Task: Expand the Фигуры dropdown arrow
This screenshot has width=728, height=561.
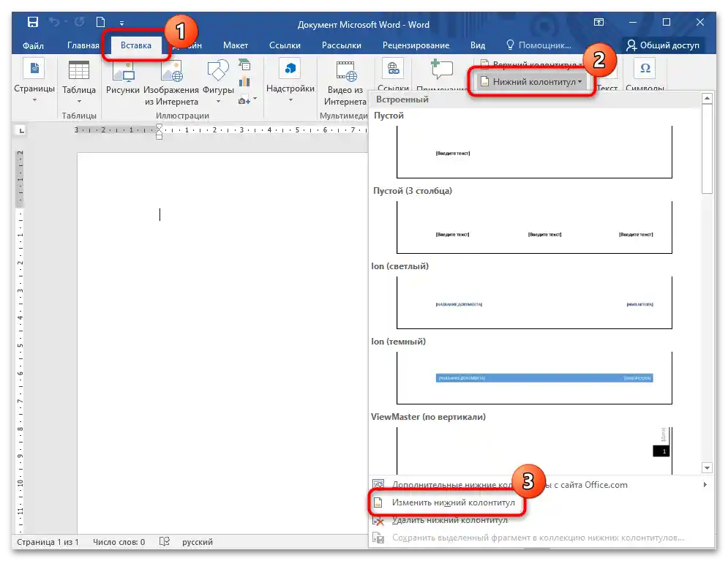Action: click(218, 101)
